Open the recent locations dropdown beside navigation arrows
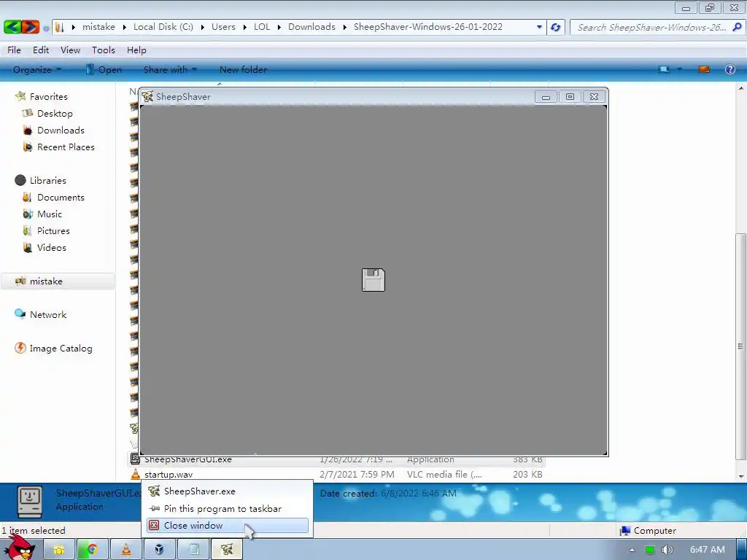 [x=46, y=28]
